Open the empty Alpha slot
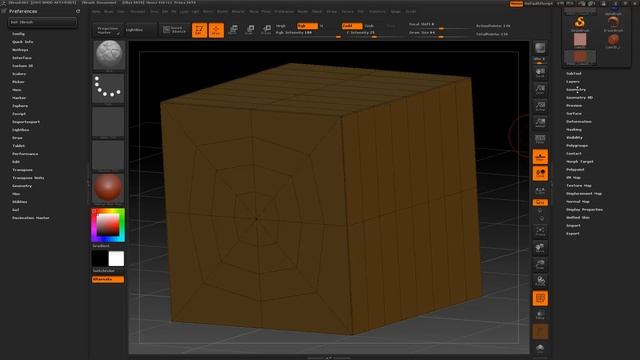The width and height of the screenshot is (640, 360). 109,122
